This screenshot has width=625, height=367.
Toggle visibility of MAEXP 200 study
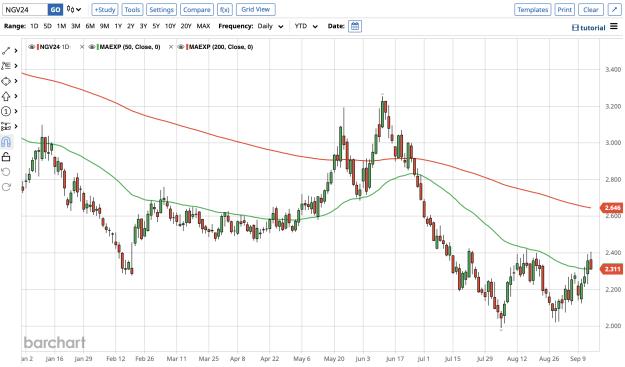pos(181,47)
